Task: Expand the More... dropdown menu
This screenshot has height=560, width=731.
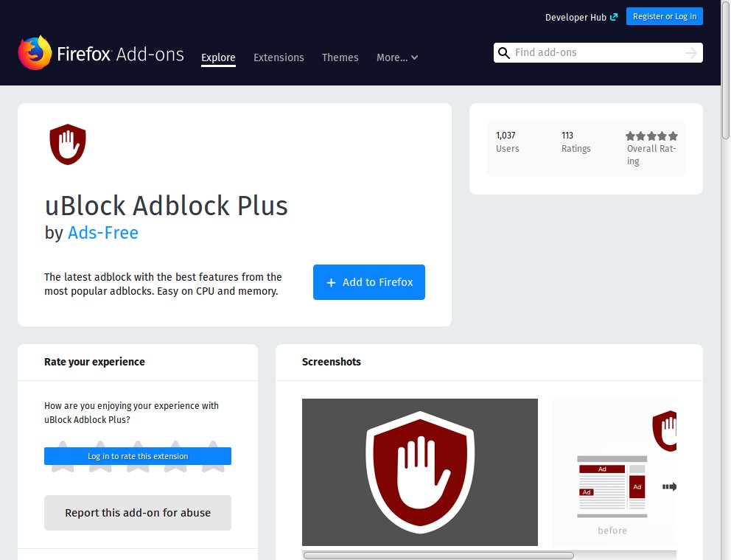Action: 397,57
